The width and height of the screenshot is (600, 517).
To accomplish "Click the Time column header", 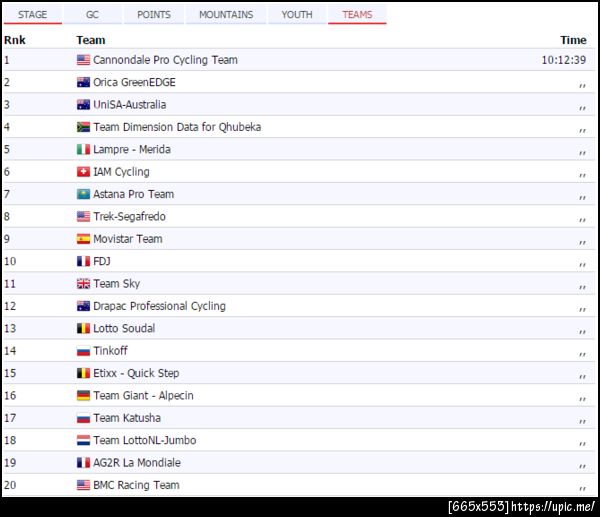I will [573, 40].
